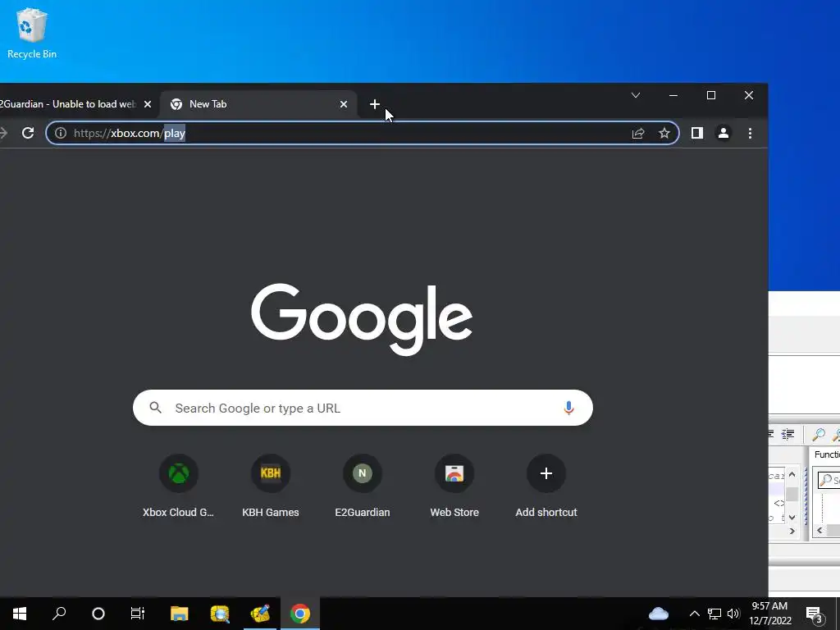Click the zoom magnifier icon in background window toolbar

pos(819,435)
